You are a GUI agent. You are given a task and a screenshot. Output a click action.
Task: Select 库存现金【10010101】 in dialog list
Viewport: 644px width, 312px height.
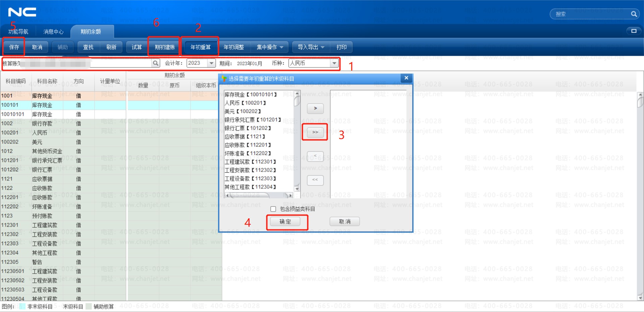point(251,95)
